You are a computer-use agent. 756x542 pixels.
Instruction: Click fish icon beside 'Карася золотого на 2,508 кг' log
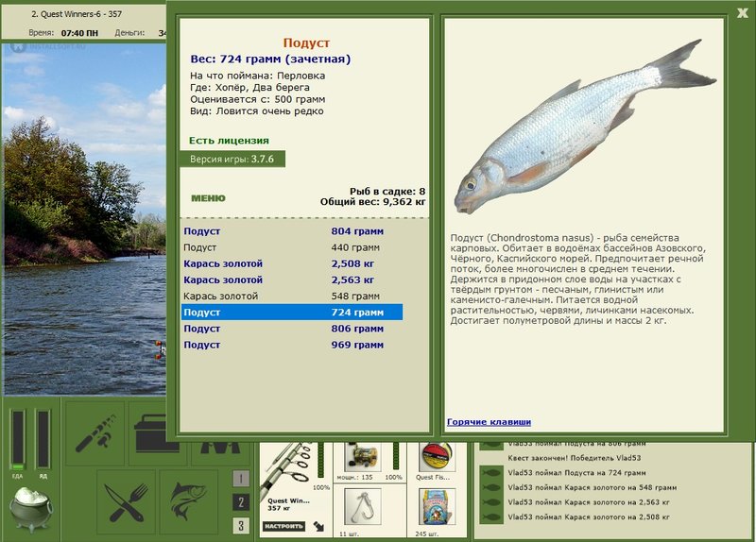[491, 517]
